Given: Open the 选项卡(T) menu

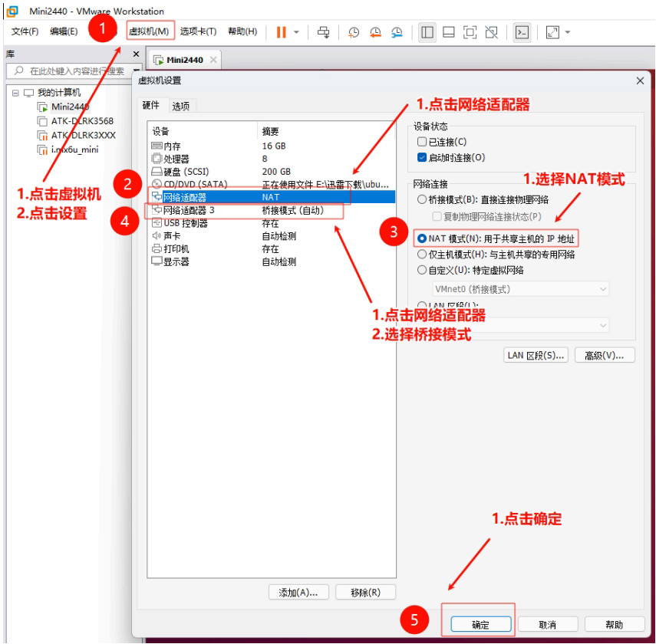Looking at the screenshot, I should tap(198, 31).
